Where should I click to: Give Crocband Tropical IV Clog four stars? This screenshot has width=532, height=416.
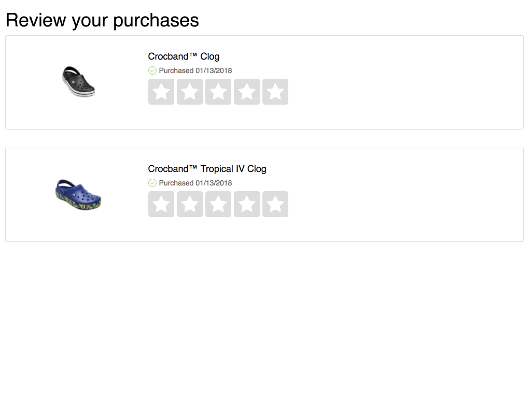point(247,204)
